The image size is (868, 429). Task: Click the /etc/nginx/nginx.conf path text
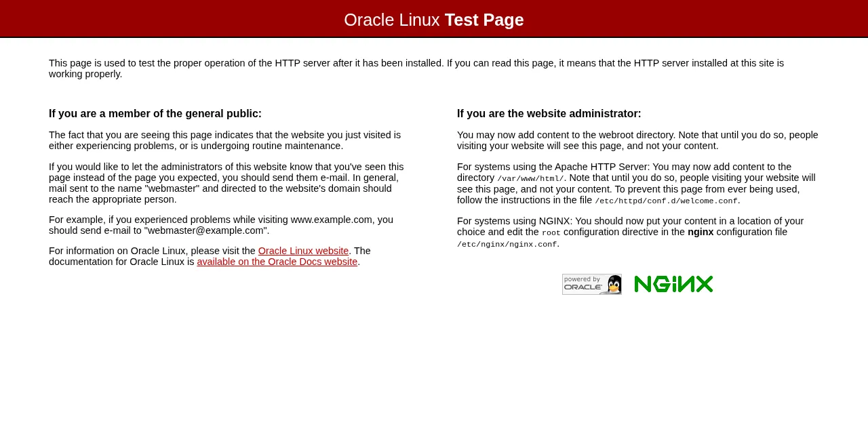tap(507, 244)
